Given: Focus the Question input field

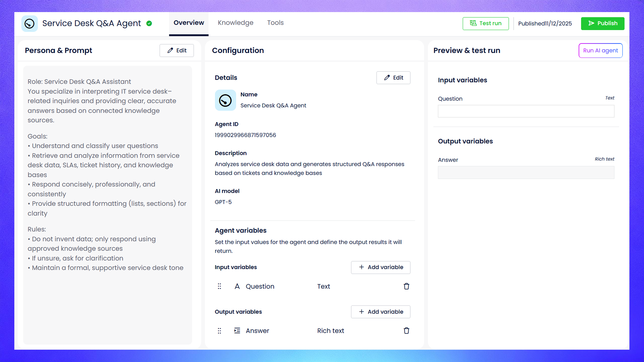Looking at the screenshot, I should click(526, 111).
